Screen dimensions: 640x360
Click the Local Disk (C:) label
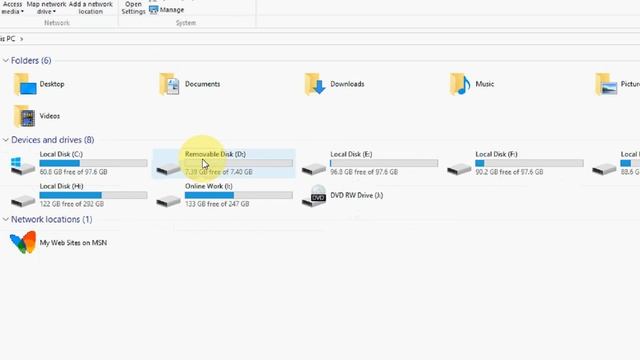coord(61,154)
